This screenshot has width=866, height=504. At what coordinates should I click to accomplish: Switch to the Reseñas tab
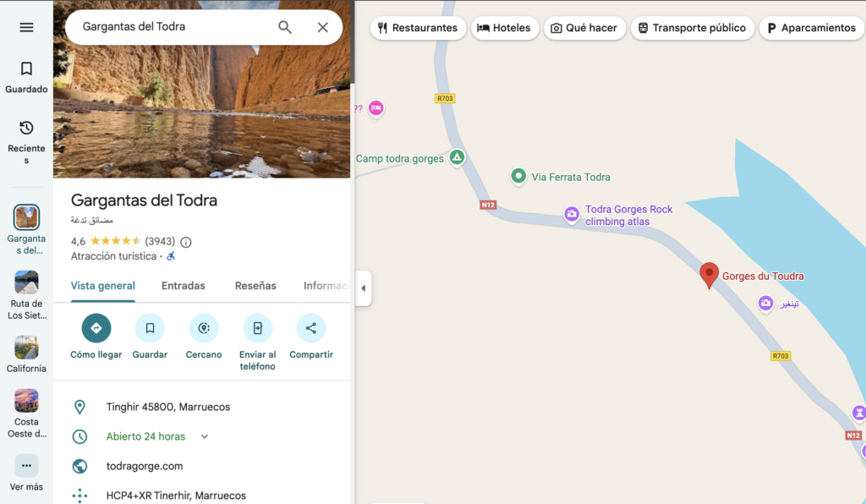[x=255, y=286]
